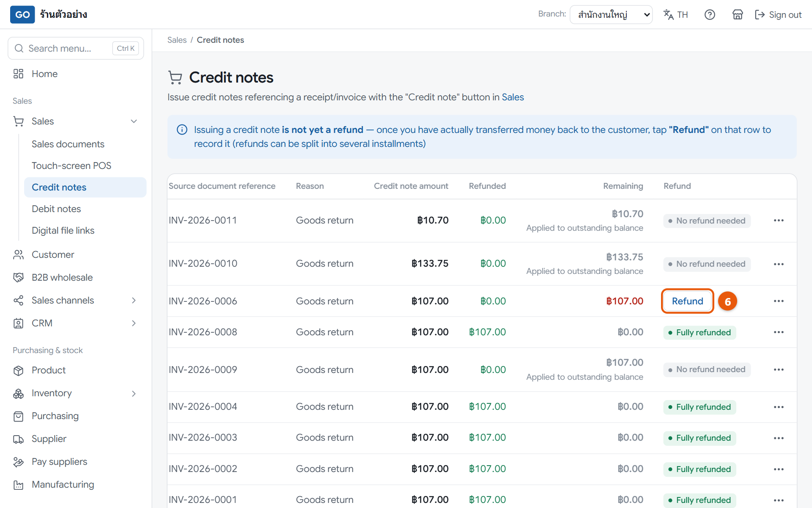Open more options for INV-2026-0010 row
The height and width of the screenshot is (508, 812).
click(779, 264)
